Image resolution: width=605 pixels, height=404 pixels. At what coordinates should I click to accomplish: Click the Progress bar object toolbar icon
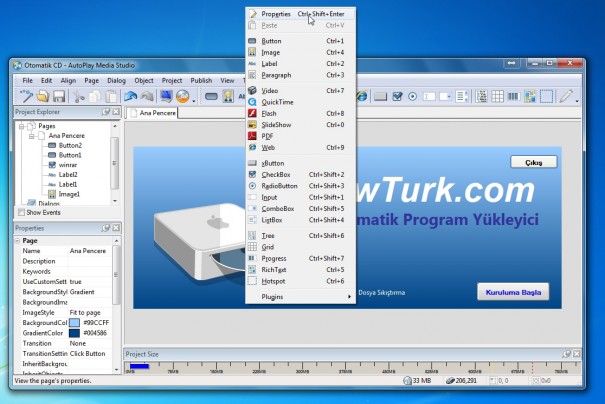(514, 96)
